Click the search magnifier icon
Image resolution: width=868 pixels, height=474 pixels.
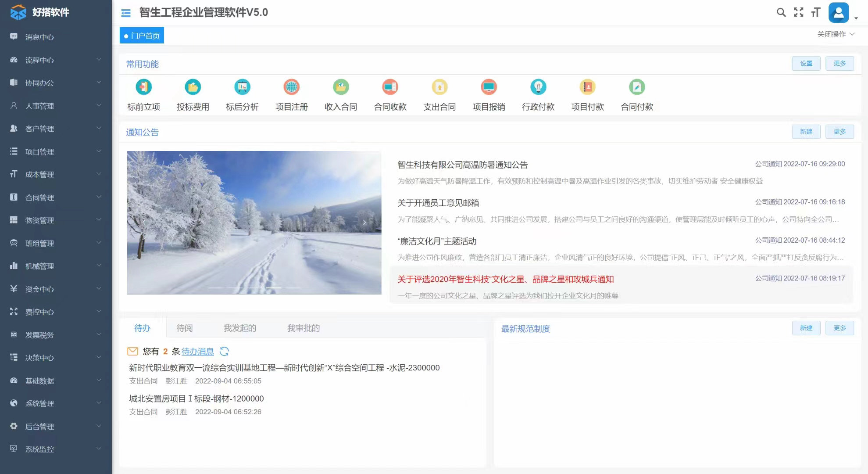click(x=781, y=12)
